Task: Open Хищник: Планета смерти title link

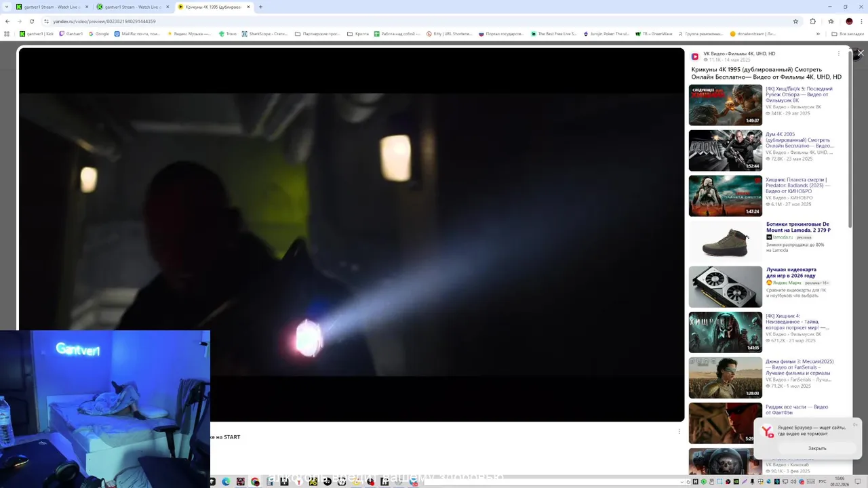Action: point(797,185)
